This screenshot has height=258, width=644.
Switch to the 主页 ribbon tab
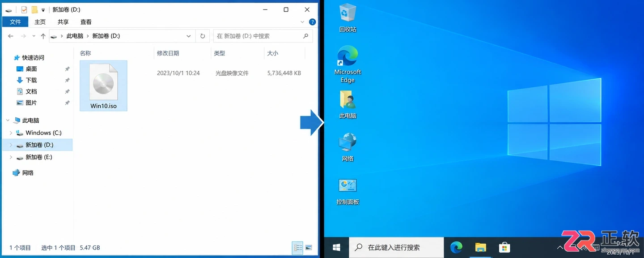(x=40, y=22)
